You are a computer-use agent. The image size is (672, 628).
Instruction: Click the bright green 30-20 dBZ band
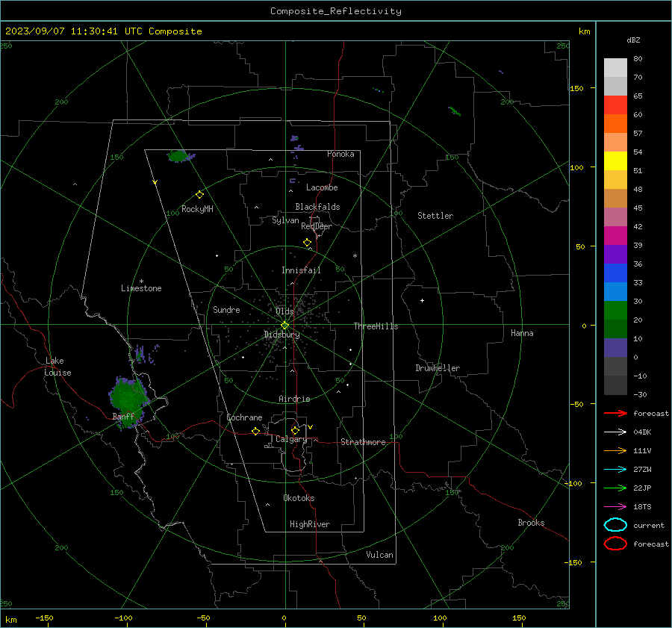coord(615,311)
